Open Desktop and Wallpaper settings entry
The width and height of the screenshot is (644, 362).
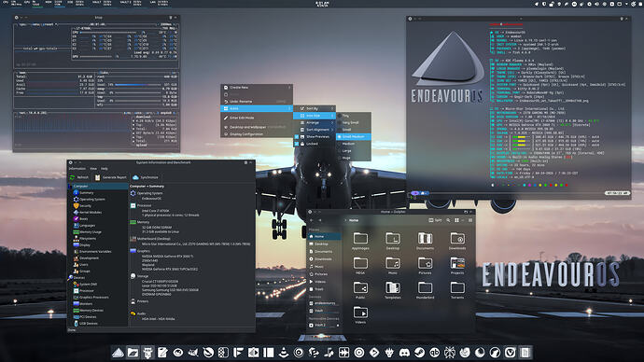[x=257, y=127]
